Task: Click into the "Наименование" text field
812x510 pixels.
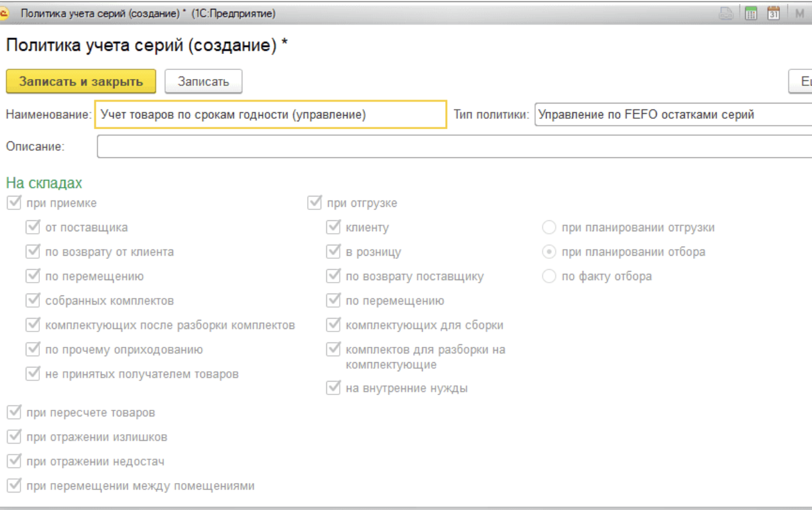Action: [x=270, y=115]
